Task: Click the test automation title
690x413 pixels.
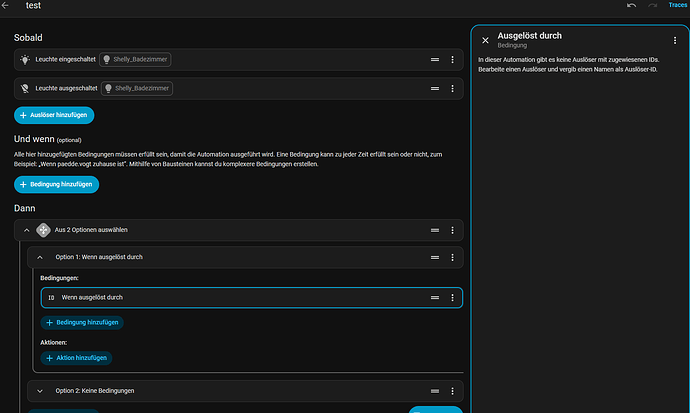Action: pos(33,5)
